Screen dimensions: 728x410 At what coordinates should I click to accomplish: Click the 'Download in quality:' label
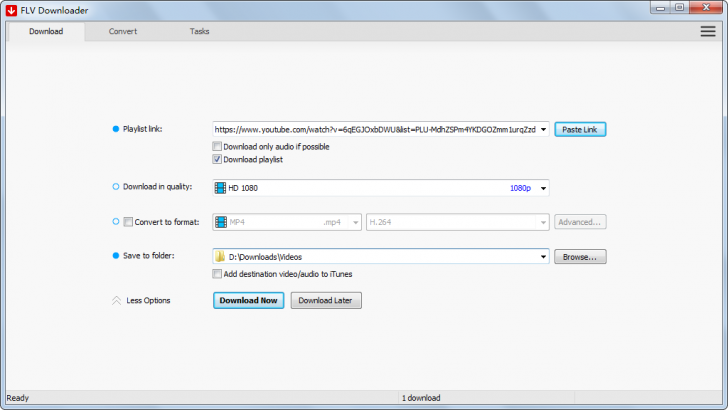pos(157,187)
